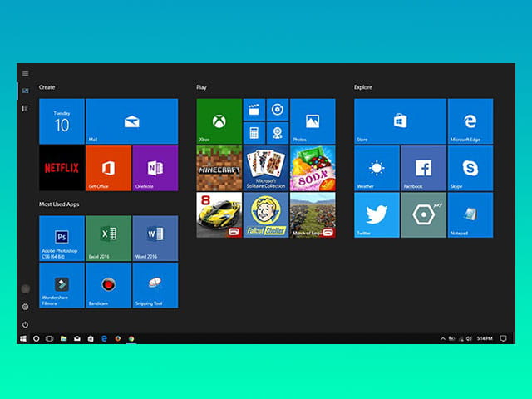Image resolution: width=532 pixels, height=399 pixels.
Task: Open the Action Center notifications icon
Action: click(504, 338)
